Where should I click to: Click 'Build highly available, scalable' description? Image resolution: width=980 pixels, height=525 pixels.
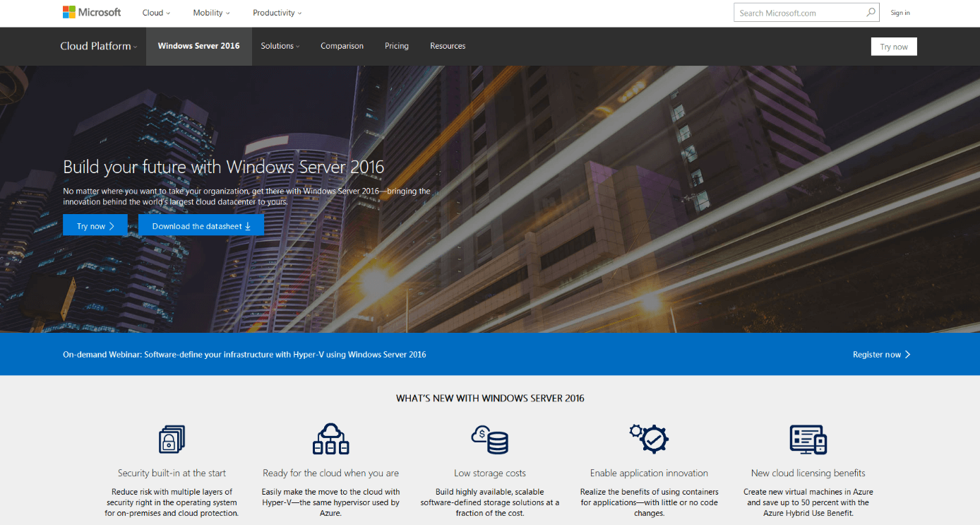coord(490,502)
